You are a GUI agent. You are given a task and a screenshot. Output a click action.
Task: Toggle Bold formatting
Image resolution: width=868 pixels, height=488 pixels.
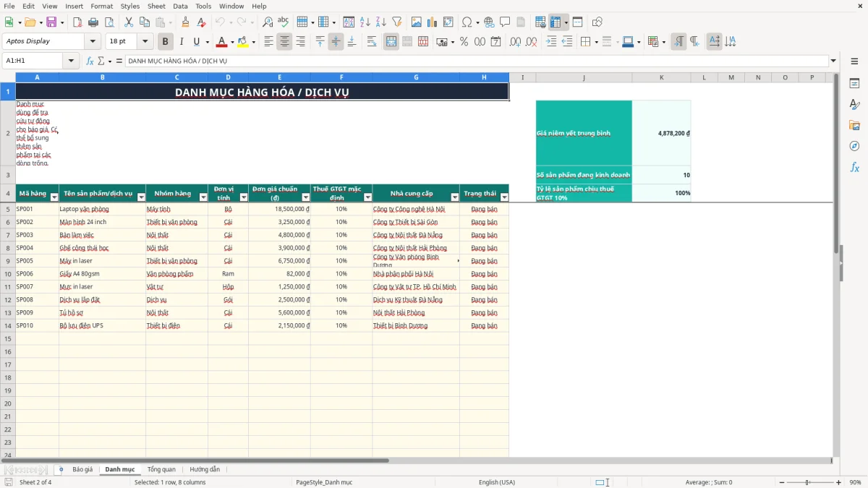pyautogui.click(x=165, y=42)
